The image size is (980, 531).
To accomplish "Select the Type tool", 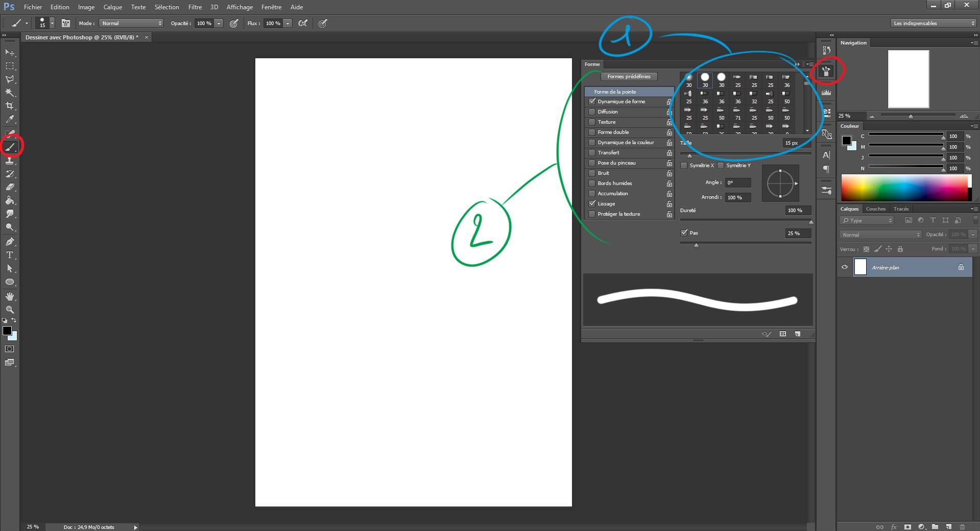I will 10,255.
